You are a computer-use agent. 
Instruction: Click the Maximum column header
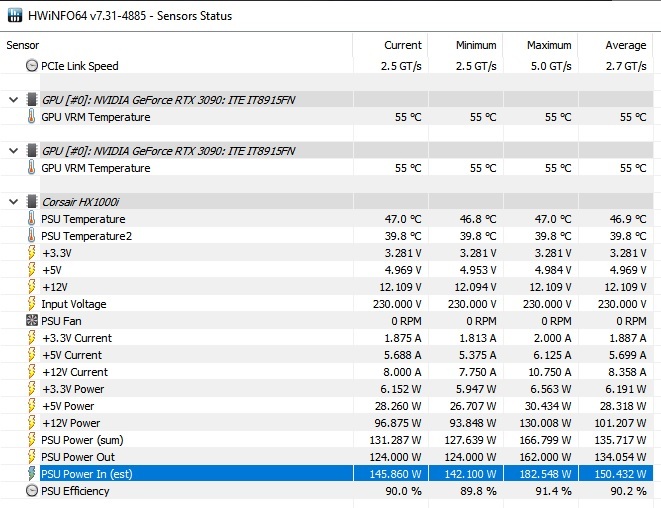[549, 45]
